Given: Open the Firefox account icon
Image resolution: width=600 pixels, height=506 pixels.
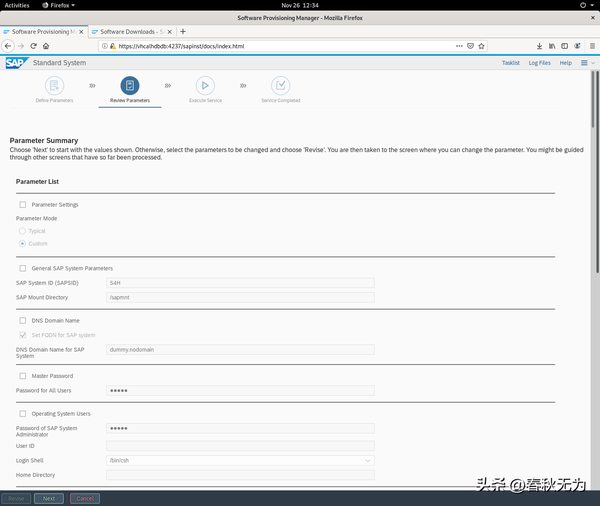Looking at the screenshot, I should 577,46.
